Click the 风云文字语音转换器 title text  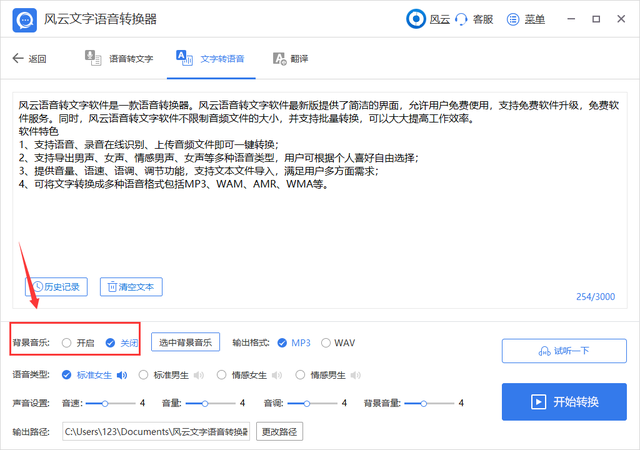coord(100,19)
